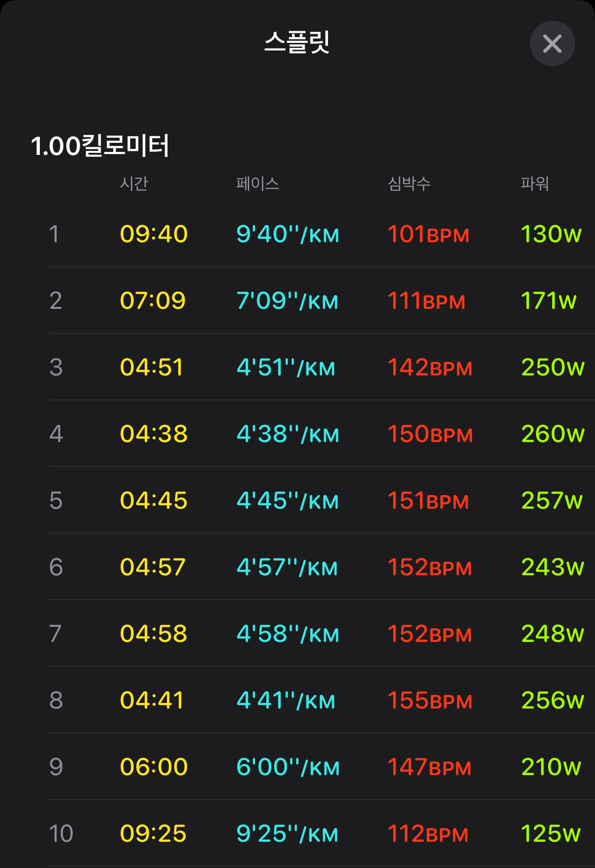Select the 1.00킬로미터 heading
595x868 pixels.
point(100,146)
